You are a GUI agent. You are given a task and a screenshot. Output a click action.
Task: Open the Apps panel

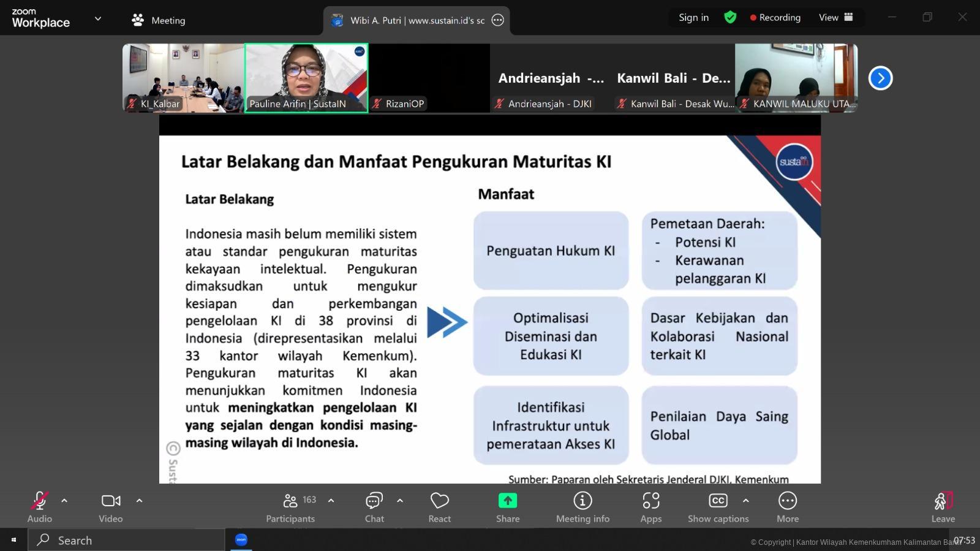pyautogui.click(x=650, y=507)
